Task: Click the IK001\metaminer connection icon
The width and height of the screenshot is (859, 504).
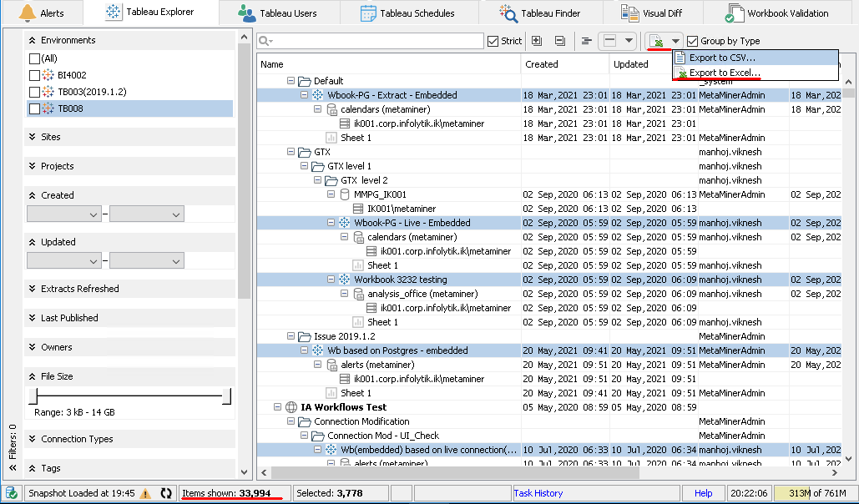Action: [x=358, y=209]
